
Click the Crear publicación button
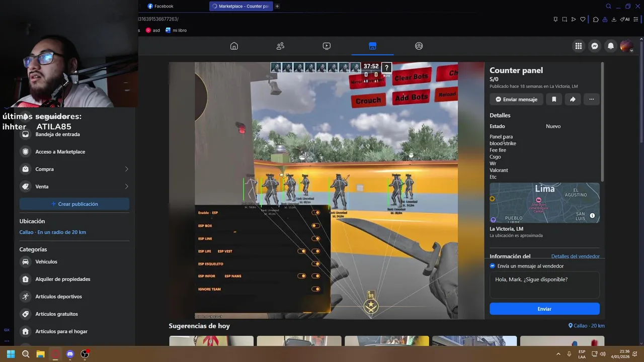[74, 204]
